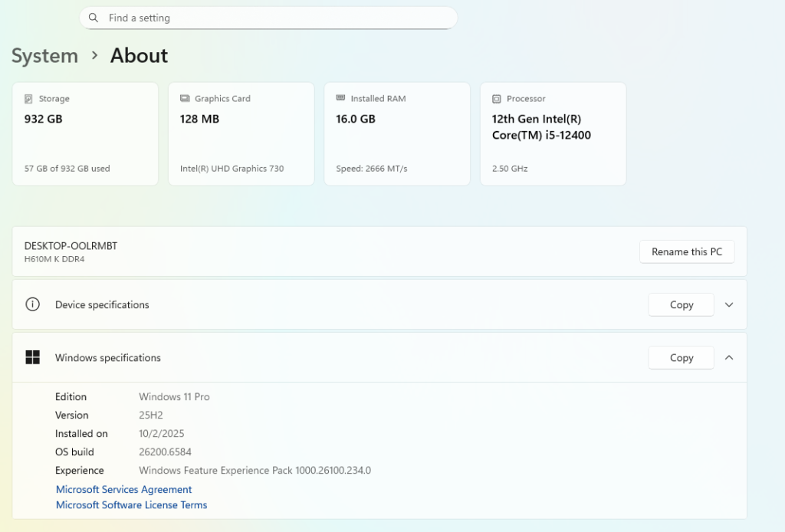Copy the Device specifications
The height and width of the screenshot is (532, 785).
(681, 304)
